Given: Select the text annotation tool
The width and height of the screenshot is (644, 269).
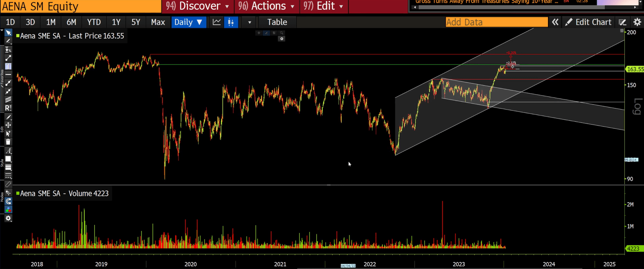Looking at the screenshot, I should pos(8,66).
